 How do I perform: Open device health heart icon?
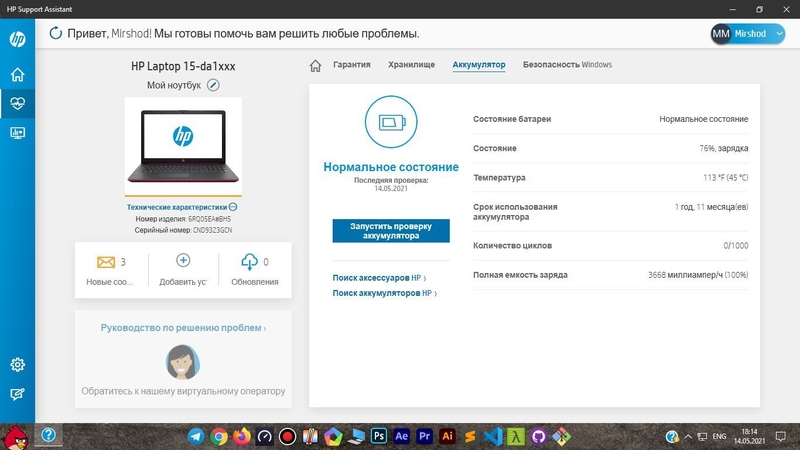[17, 104]
